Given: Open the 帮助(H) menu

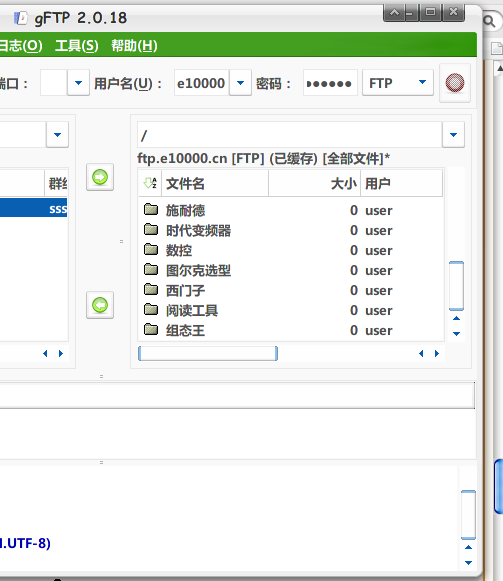Looking at the screenshot, I should [x=134, y=46].
